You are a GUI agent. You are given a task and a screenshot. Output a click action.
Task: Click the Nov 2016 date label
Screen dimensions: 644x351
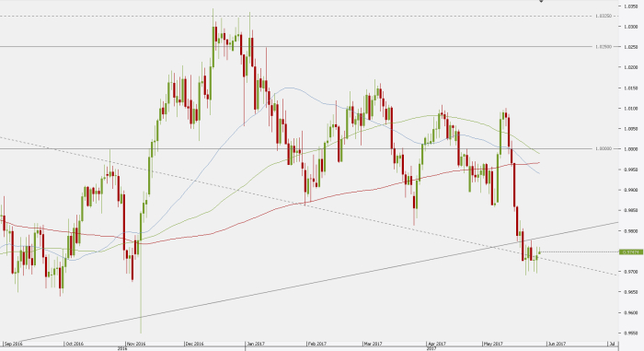136,344
